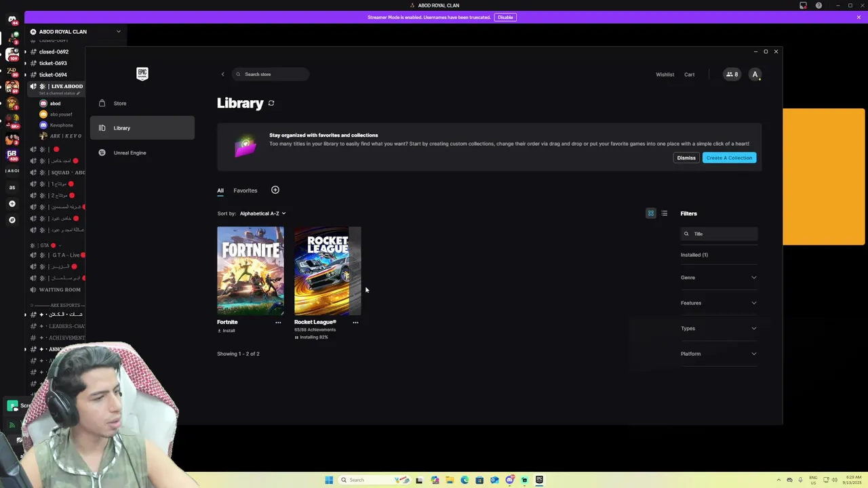The image size is (868, 488).
Task: Open Discord help question mark icon
Action: (818, 5)
